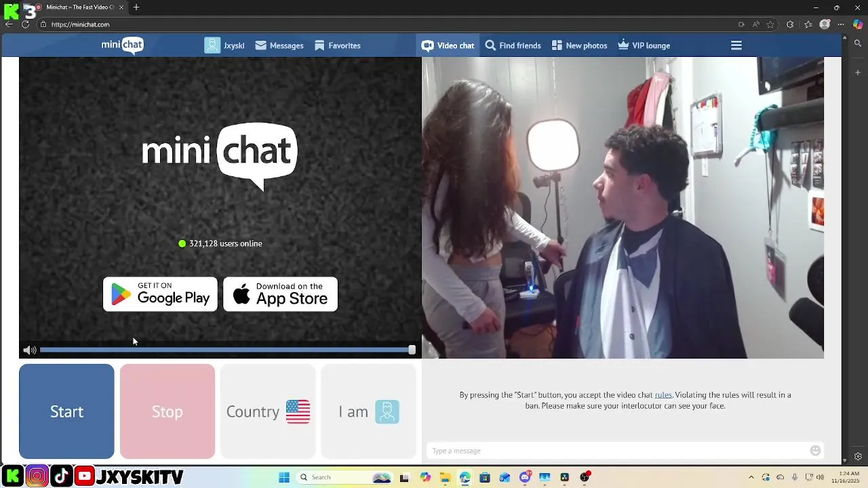Image resolution: width=868 pixels, height=488 pixels.
Task: Open New photos section
Action: (x=579, y=45)
